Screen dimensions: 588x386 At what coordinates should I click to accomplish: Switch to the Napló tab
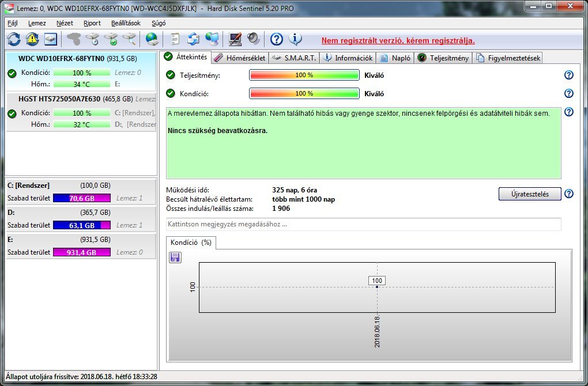point(395,58)
